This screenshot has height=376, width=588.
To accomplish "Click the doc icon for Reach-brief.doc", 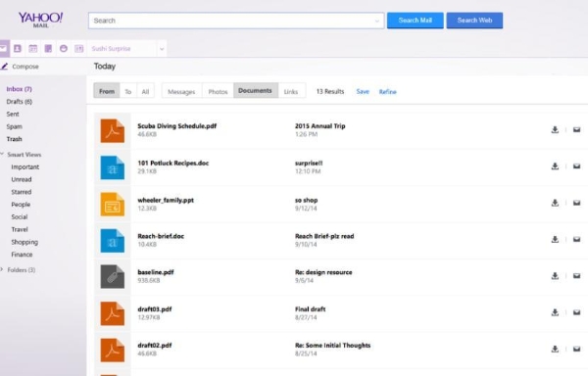I will [113, 241].
